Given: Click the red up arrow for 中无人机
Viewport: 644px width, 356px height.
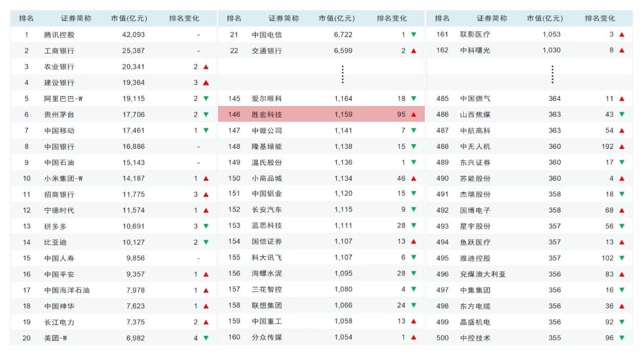Looking at the screenshot, I should [x=621, y=147].
